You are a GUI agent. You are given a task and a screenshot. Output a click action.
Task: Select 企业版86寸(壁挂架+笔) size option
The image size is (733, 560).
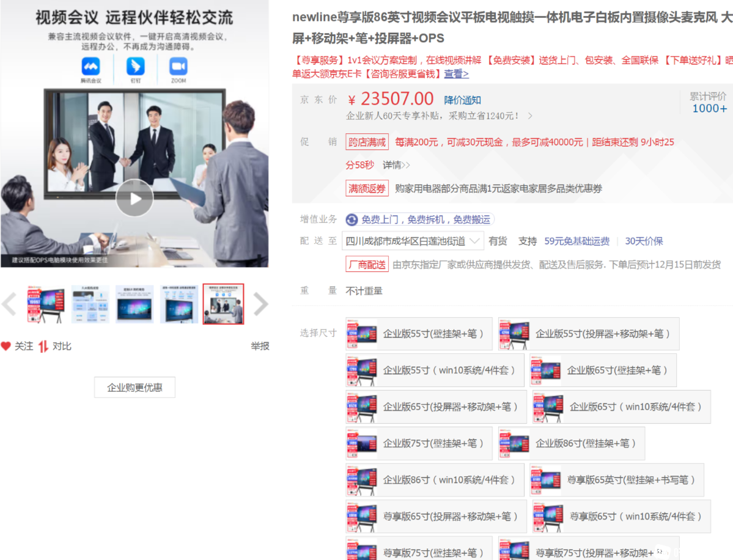click(x=572, y=443)
